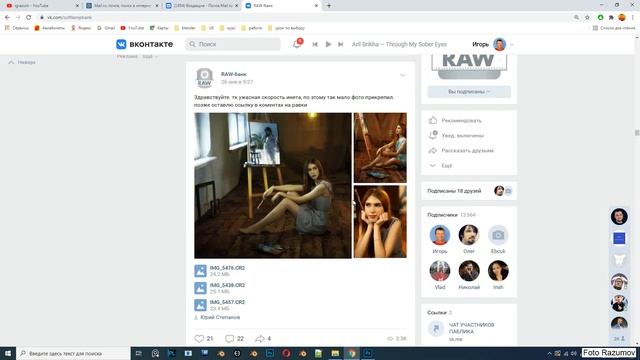
Task: Download file IMG_5438.CR2
Action: pos(227,285)
